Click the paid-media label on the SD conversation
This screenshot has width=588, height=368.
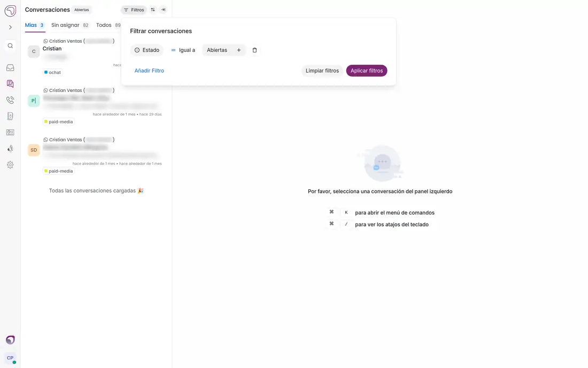click(58, 171)
